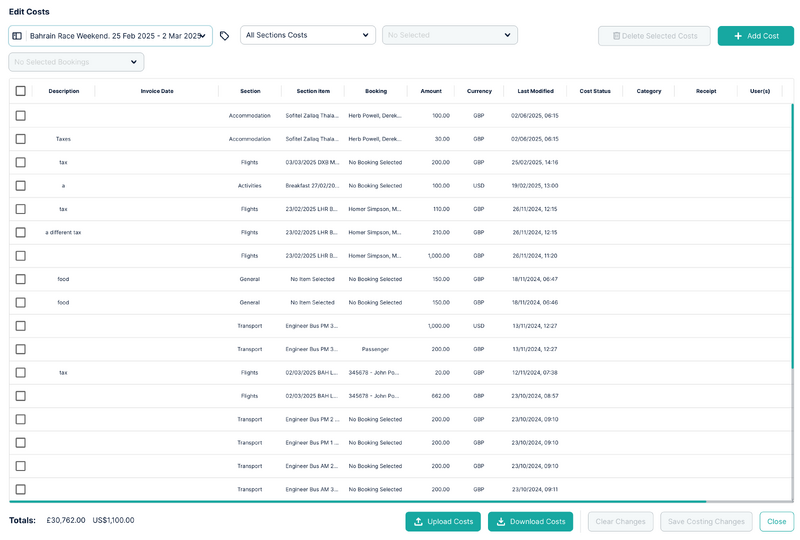Sort by the Cost Status column header
800x540 pixels.
click(595, 91)
